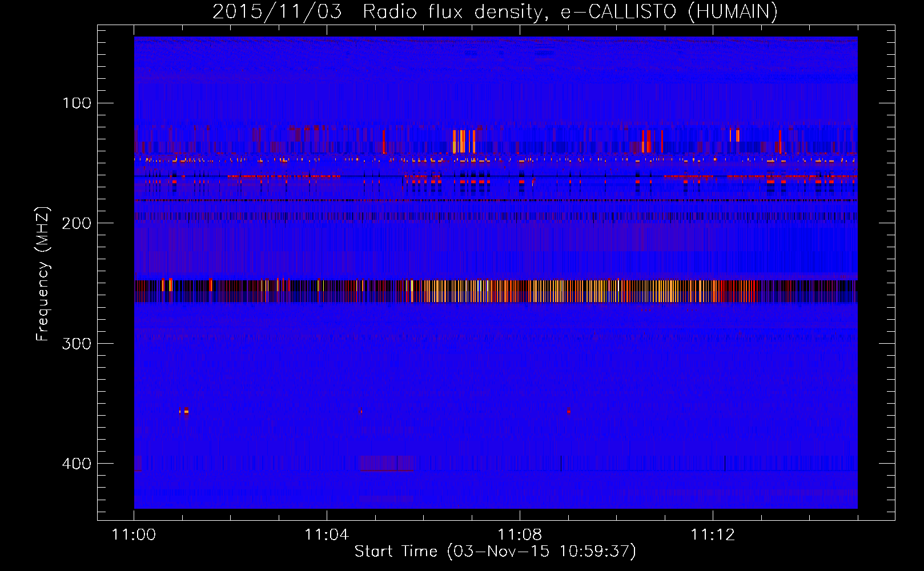
Task: Click the 'e-CALLISTO (HUMAIN)' title text
Action: [669, 11]
